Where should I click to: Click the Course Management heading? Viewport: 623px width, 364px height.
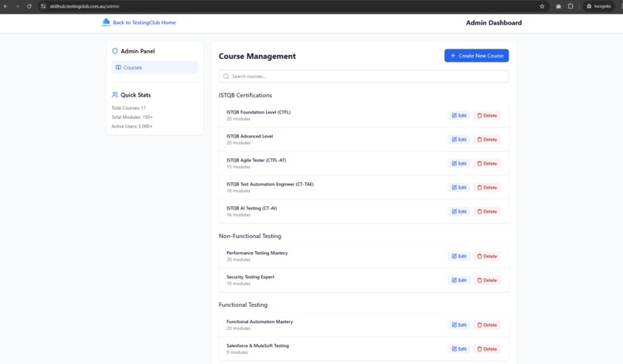257,56
